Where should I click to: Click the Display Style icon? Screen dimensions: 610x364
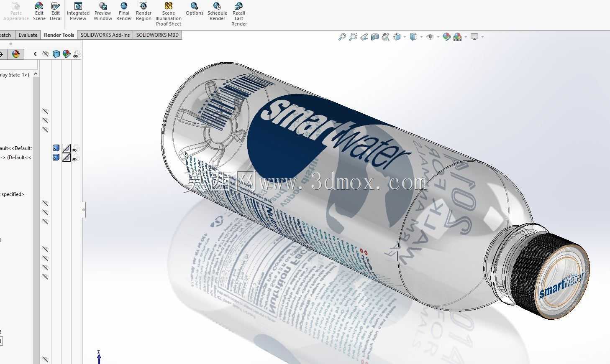[413, 37]
